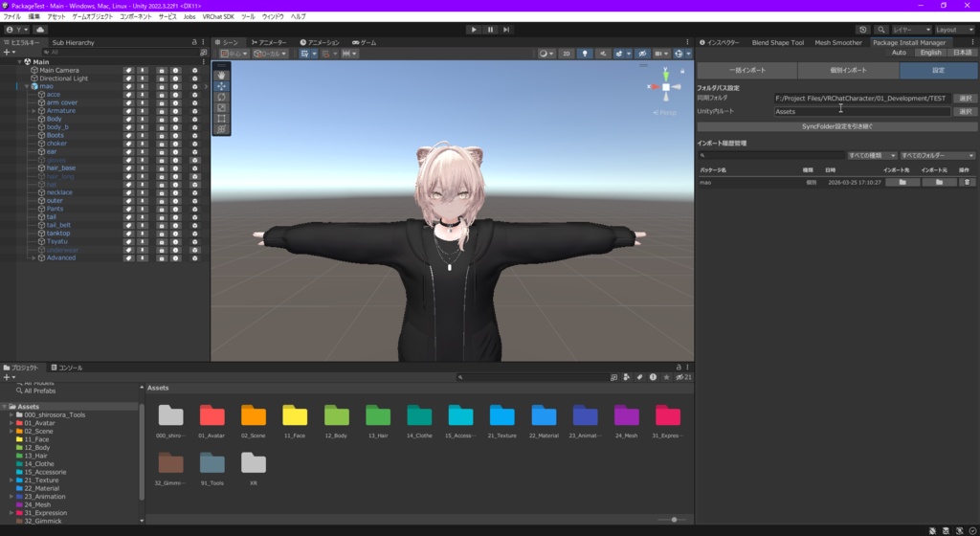Click the favorites star icon in Project
The width and height of the screenshot is (980, 536).
tap(666, 377)
